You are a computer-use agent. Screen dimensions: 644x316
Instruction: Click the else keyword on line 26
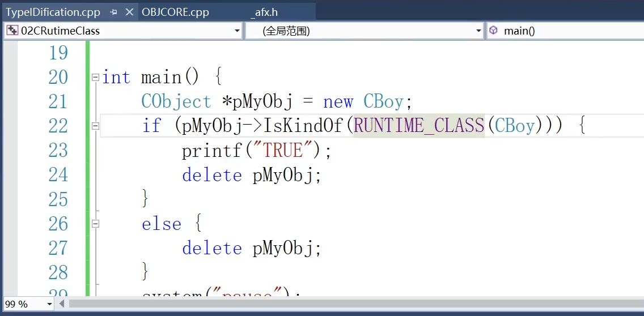(x=162, y=224)
